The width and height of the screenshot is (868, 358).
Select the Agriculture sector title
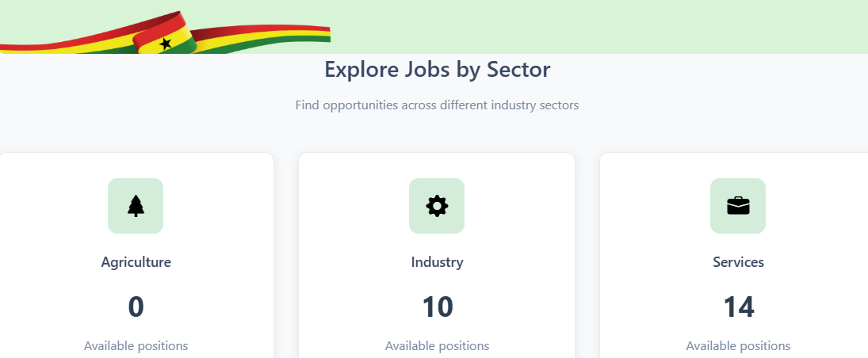click(x=136, y=262)
